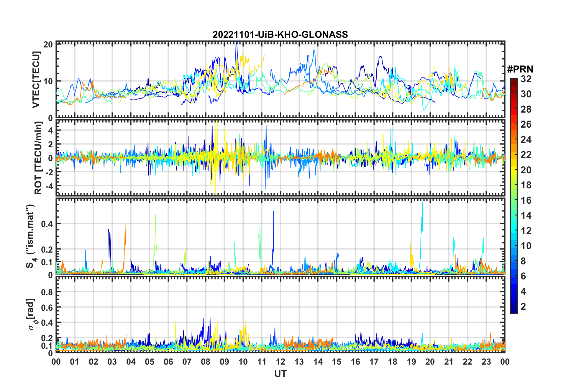Screen dimensions: 561x392
Task: Click colorbar tick label 2
Action: click(x=523, y=307)
